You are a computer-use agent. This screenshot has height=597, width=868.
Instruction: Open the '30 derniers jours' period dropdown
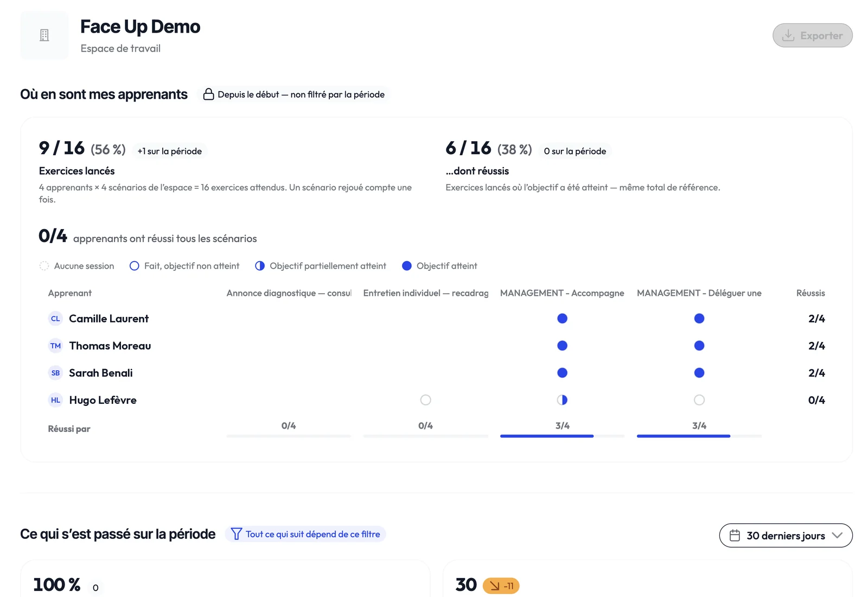coord(786,536)
